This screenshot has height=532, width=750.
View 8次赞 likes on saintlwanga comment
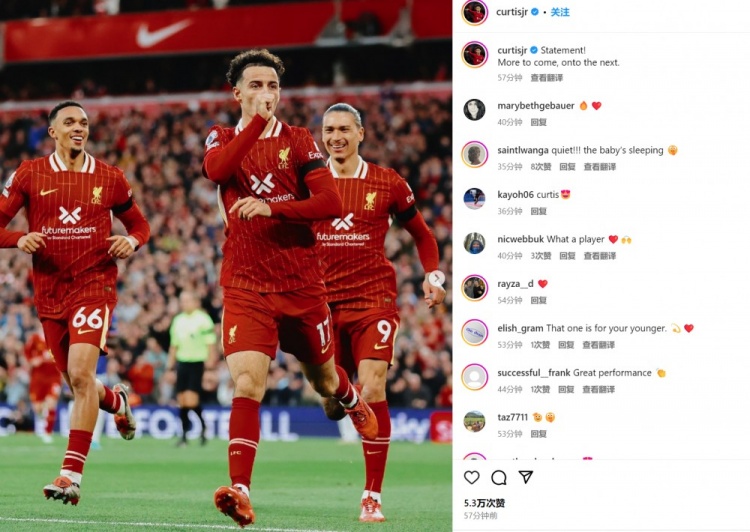[541, 166]
